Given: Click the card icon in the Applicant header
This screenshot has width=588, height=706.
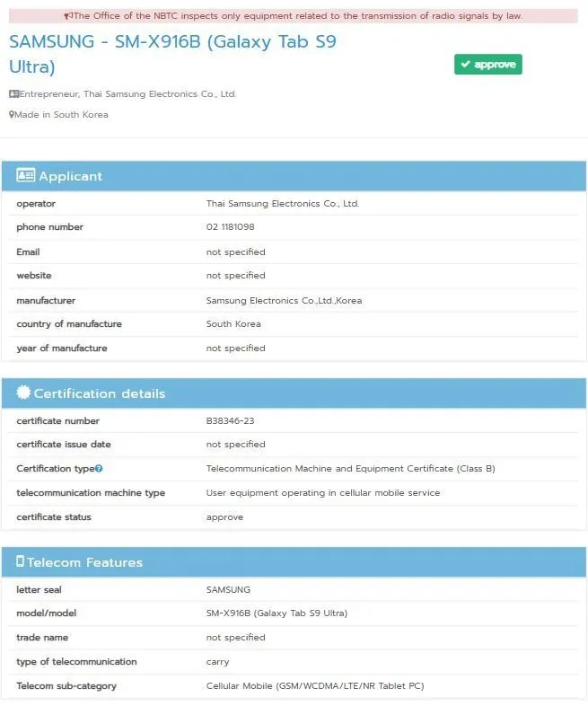Looking at the screenshot, I should pyautogui.click(x=25, y=176).
